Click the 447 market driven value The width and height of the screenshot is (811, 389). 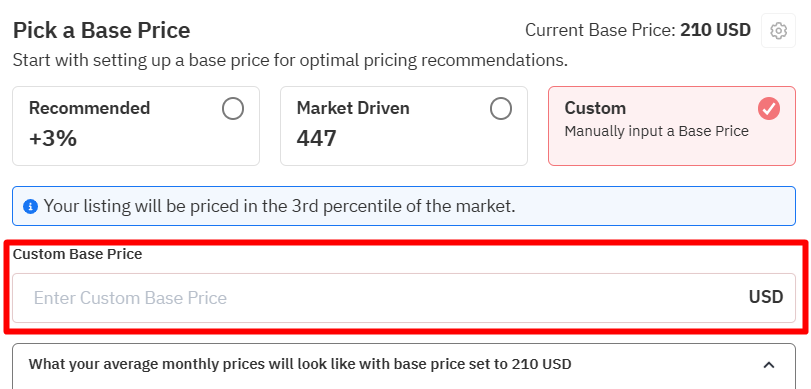317,139
